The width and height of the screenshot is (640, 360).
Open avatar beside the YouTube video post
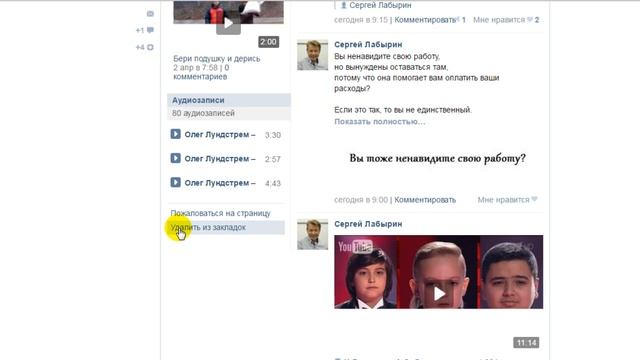tap(312, 234)
